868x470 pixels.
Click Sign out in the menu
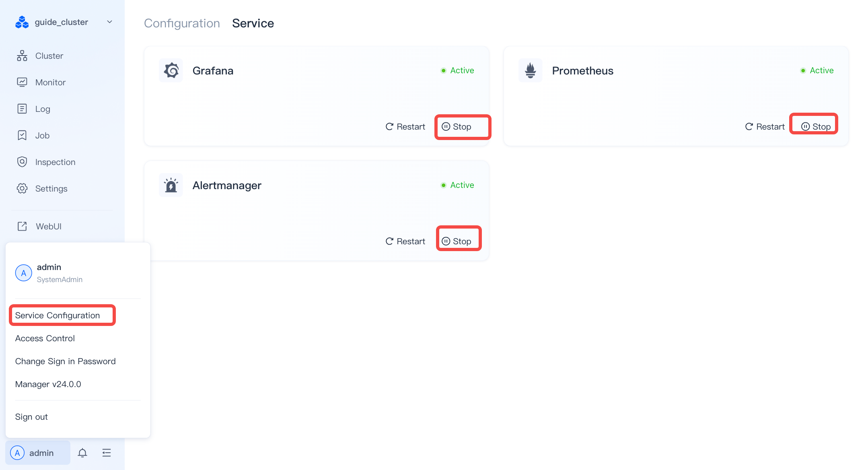pos(31,417)
